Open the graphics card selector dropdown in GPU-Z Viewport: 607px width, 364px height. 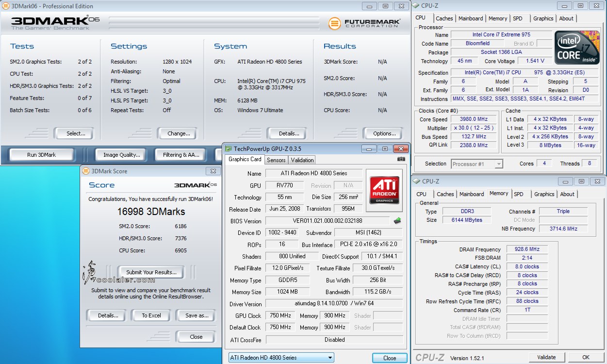(281, 358)
